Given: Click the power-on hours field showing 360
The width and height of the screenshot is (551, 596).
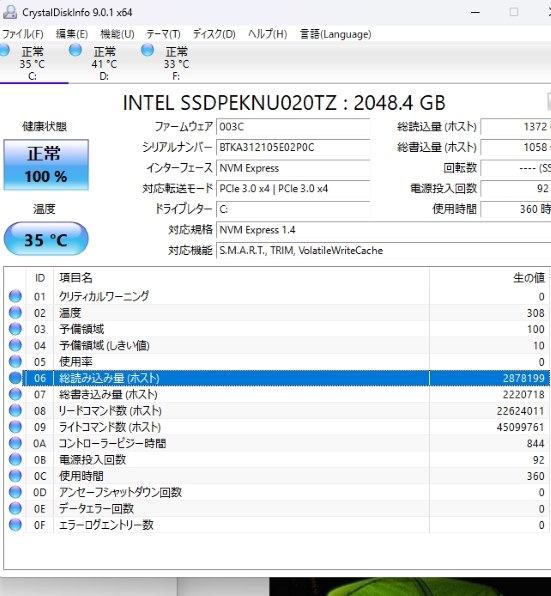Looking at the screenshot, I should (x=516, y=209).
